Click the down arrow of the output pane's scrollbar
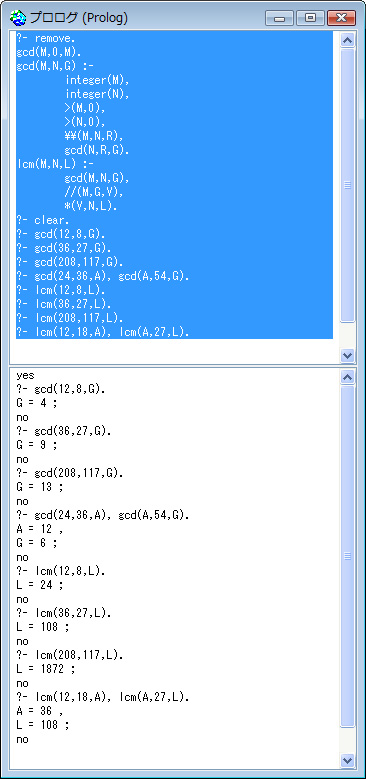 [x=348, y=760]
